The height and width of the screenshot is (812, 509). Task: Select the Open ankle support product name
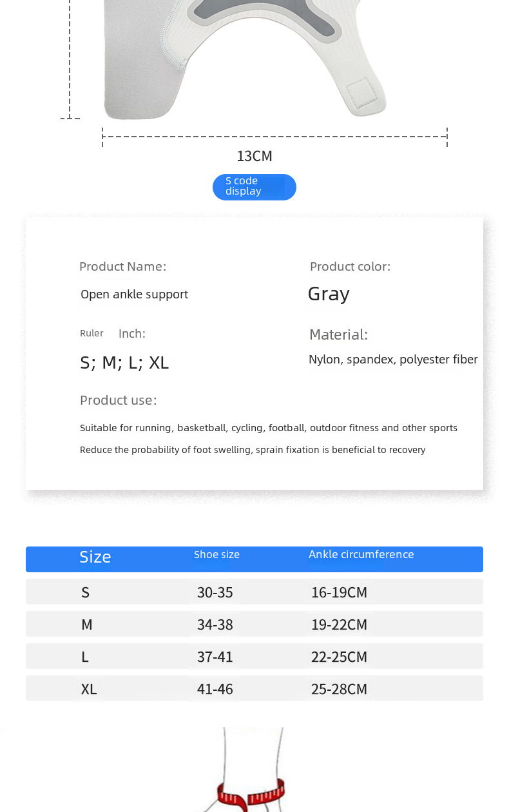point(134,295)
